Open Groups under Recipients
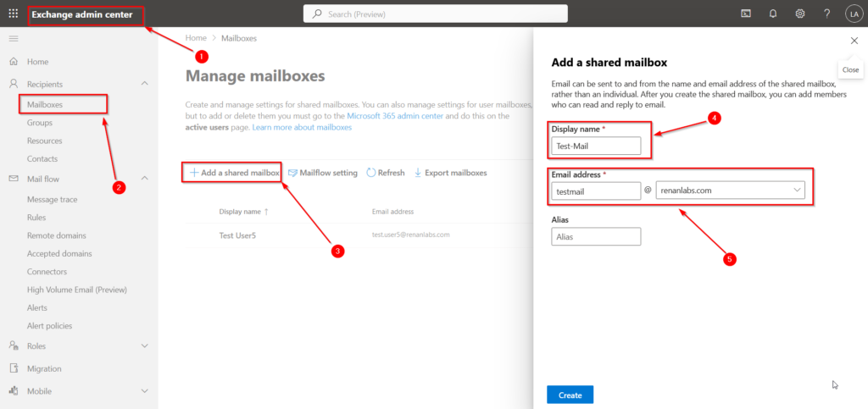 40,123
